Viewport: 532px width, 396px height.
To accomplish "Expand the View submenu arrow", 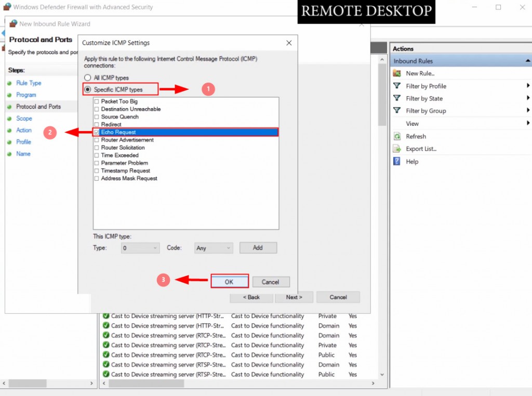I will click(528, 123).
